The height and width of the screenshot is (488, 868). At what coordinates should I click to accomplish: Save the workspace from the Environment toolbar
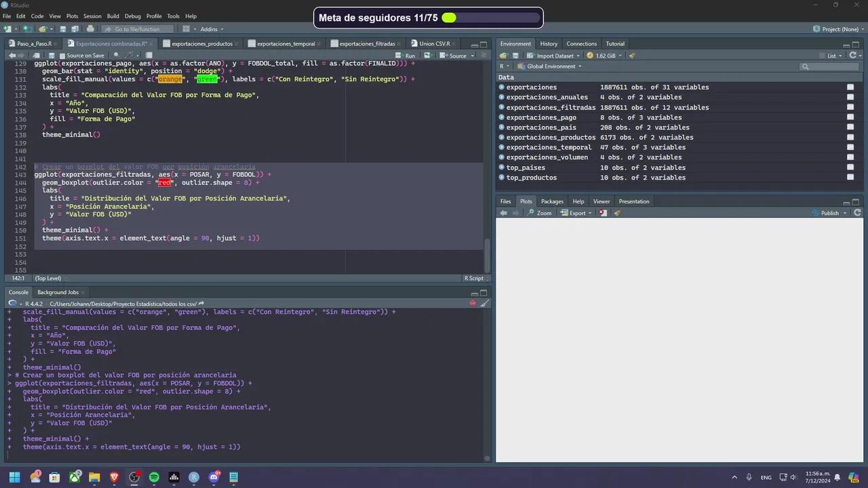[515, 56]
